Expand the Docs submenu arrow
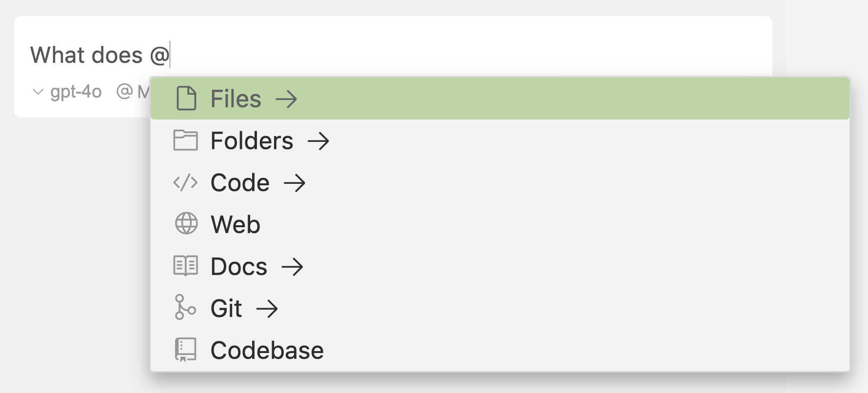This screenshot has width=868, height=393. pyautogui.click(x=294, y=266)
